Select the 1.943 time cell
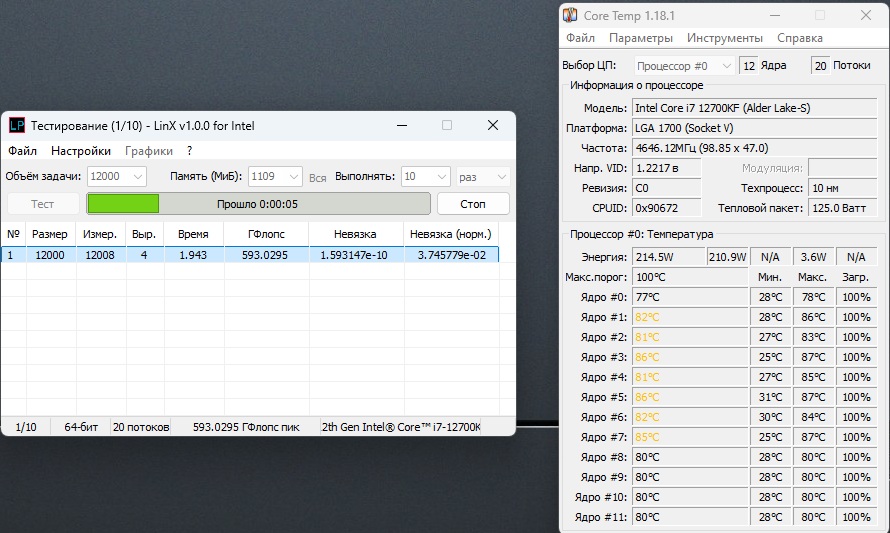This screenshot has height=533, width=890. [193, 255]
